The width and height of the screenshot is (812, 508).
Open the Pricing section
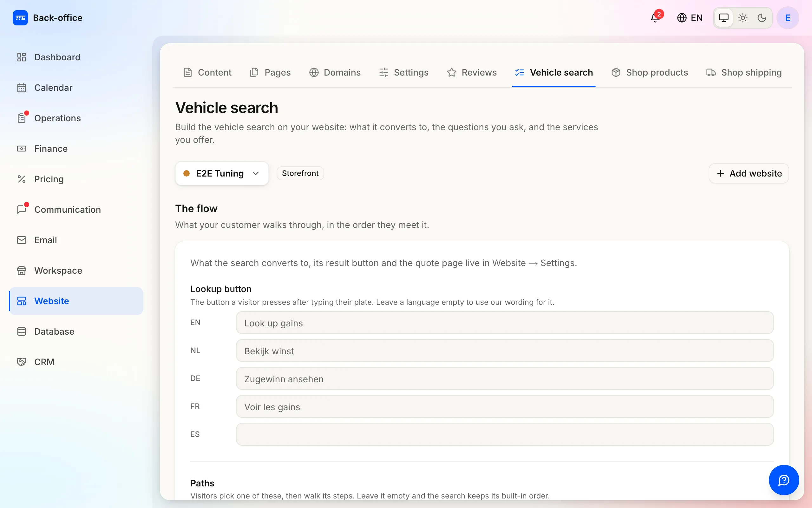coord(76,179)
